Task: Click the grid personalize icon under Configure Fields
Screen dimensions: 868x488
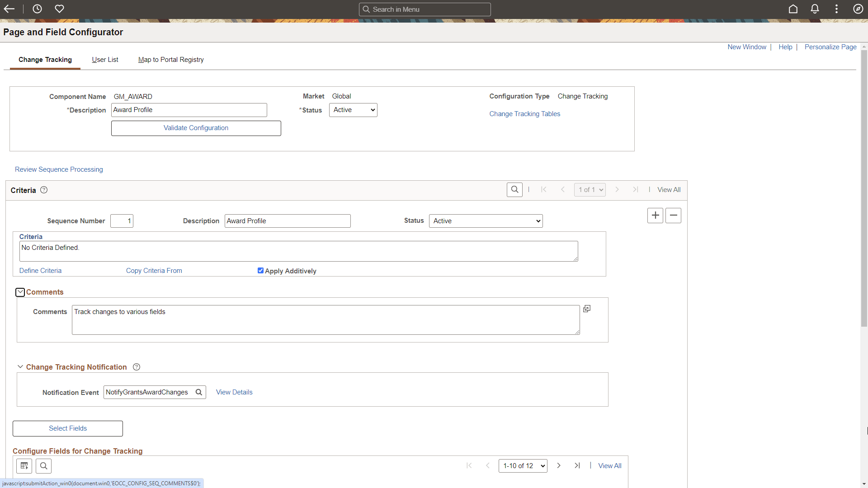Action: [24, 466]
